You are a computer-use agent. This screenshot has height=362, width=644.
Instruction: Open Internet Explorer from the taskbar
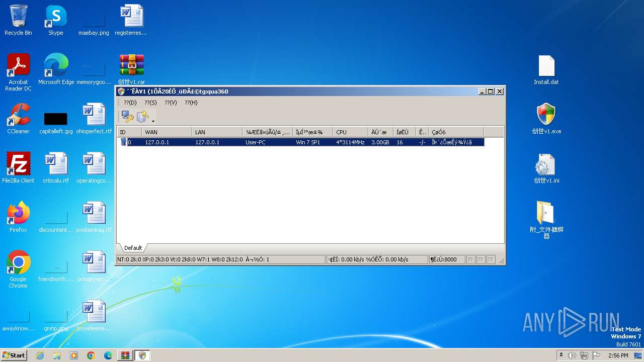[40, 355]
